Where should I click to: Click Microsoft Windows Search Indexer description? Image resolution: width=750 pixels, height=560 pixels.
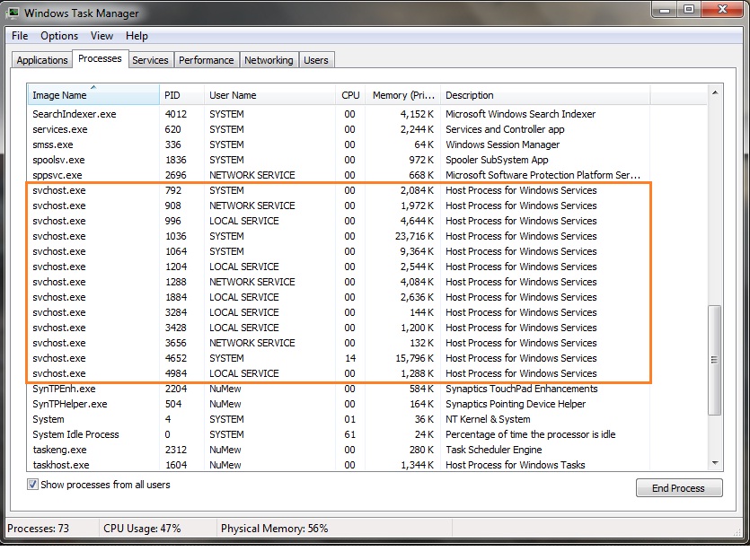pos(520,114)
